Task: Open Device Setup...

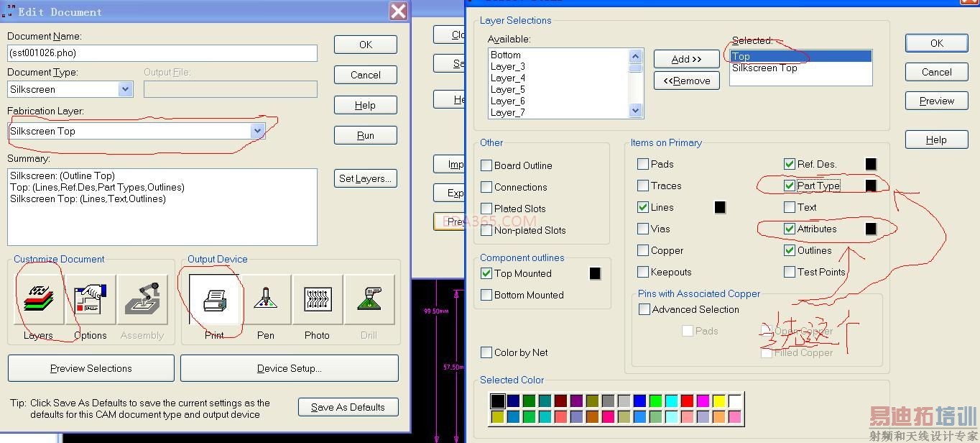Action: (290, 368)
